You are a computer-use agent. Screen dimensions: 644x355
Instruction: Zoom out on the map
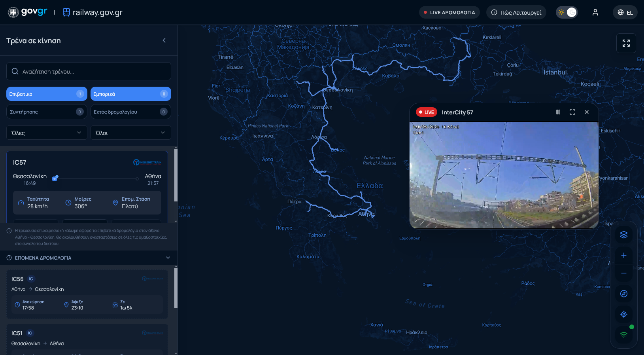click(x=623, y=273)
